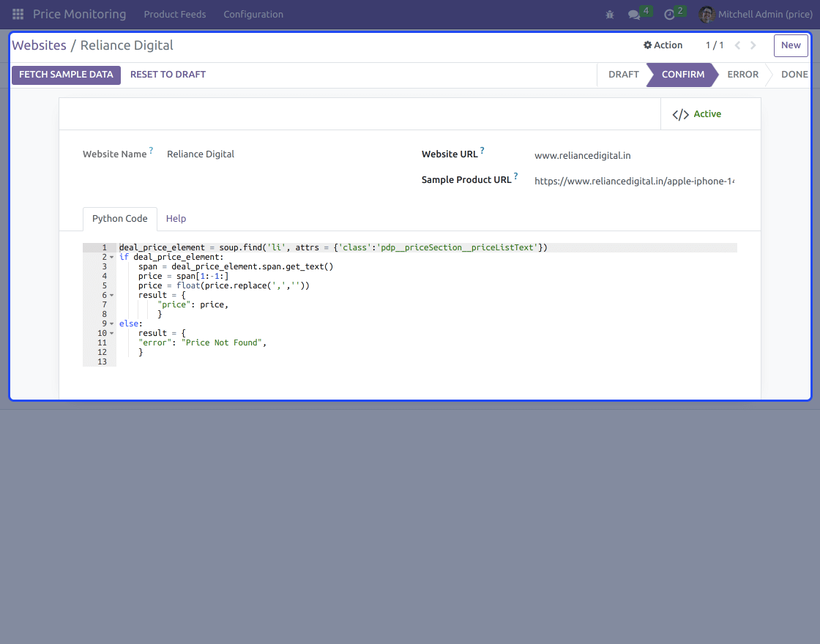This screenshot has height=644, width=820.
Task: Collapse the code fold at line 2
Action: coord(111,257)
